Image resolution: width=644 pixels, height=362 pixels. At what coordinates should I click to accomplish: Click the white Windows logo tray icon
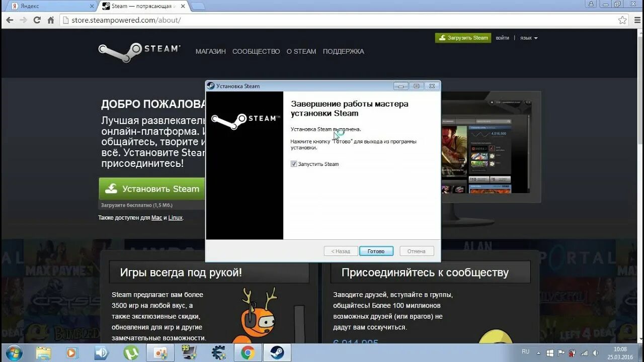pyautogui.click(x=550, y=353)
